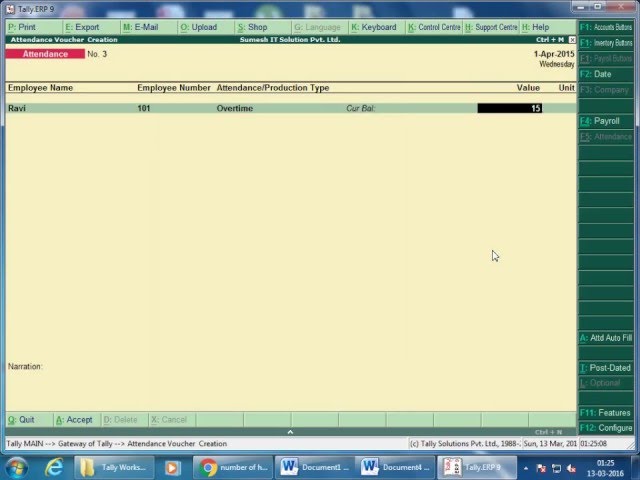Click the Windows taskbar clock

coord(605,468)
